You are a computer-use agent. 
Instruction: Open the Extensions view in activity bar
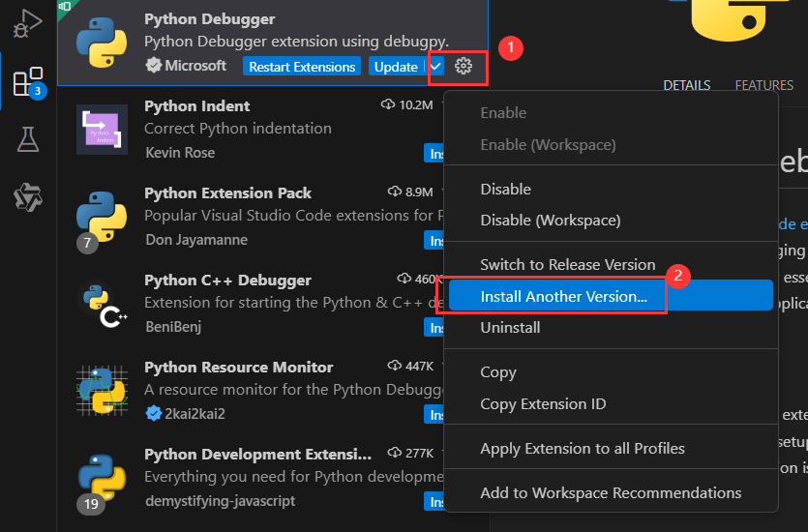click(x=28, y=81)
